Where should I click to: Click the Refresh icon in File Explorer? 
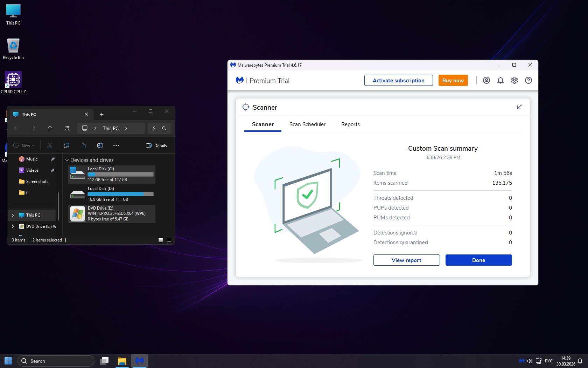click(x=67, y=128)
